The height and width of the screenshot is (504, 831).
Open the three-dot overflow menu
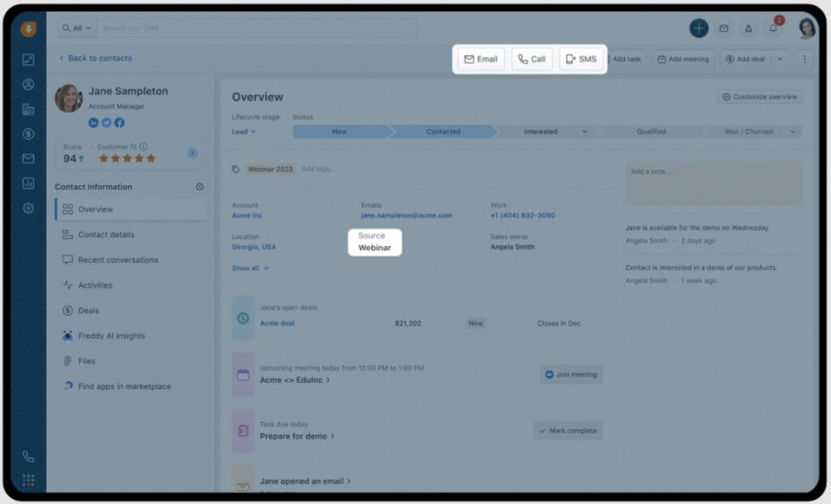pyautogui.click(x=805, y=58)
